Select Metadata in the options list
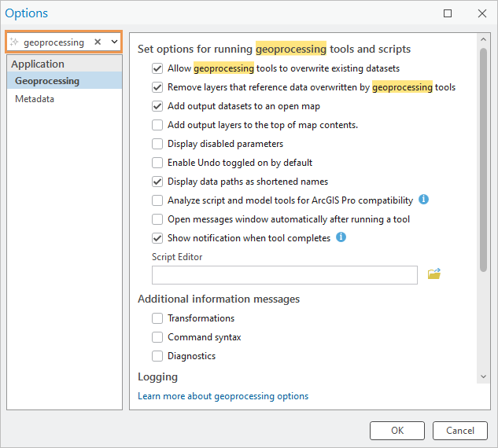 tap(35, 99)
